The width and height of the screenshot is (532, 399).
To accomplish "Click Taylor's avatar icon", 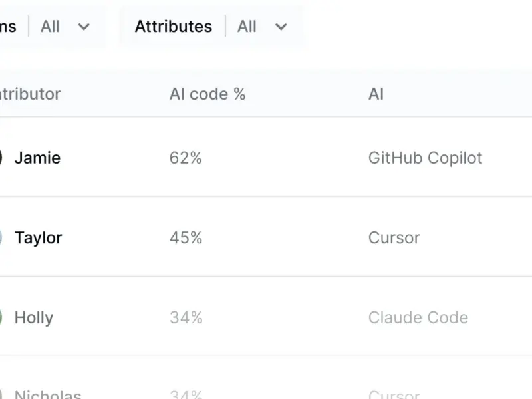I will (x=1, y=238).
